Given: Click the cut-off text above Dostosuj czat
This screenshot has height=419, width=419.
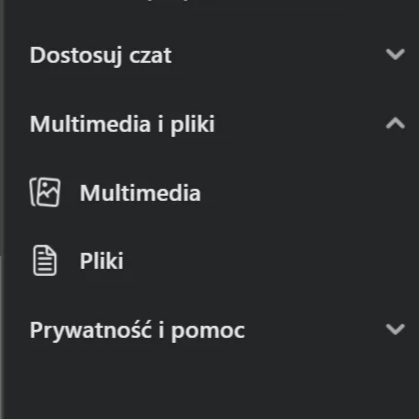Looking at the screenshot, I should point(172,2).
